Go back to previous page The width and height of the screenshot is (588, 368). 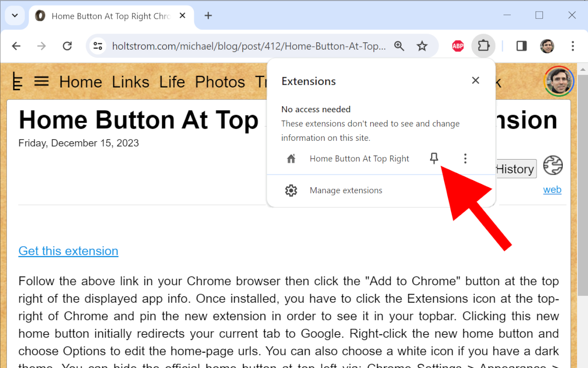pyautogui.click(x=16, y=46)
